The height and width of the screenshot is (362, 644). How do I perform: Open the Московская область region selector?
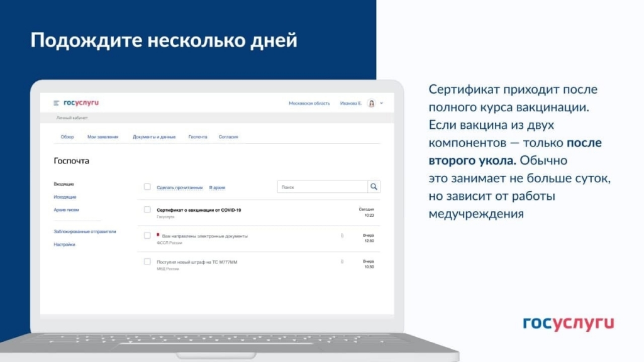click(309, 104)
